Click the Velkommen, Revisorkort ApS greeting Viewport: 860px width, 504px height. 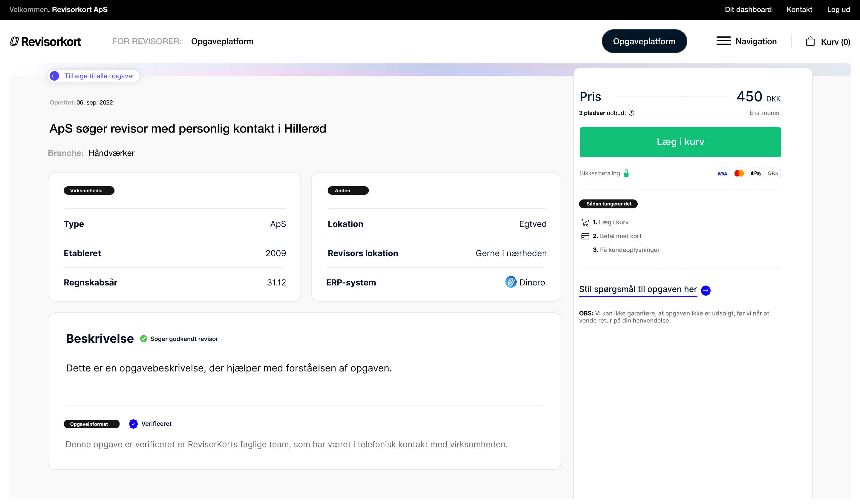tap(58, 10)
